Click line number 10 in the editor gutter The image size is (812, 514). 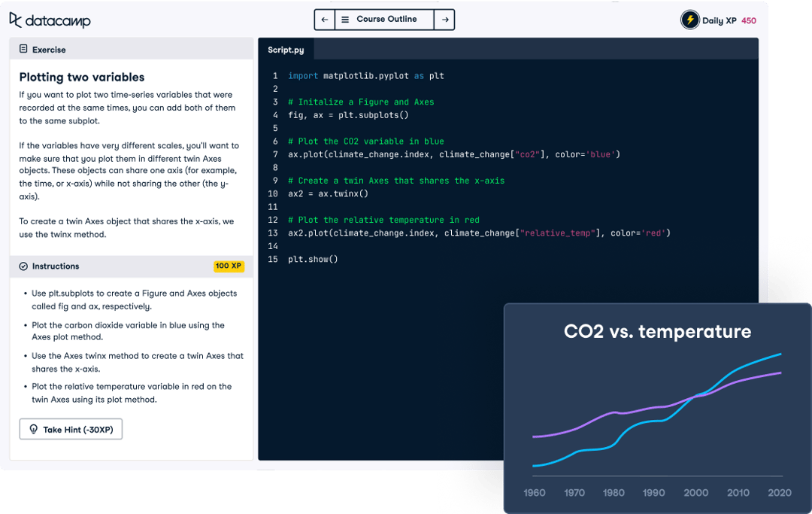(x=273, y=193)
